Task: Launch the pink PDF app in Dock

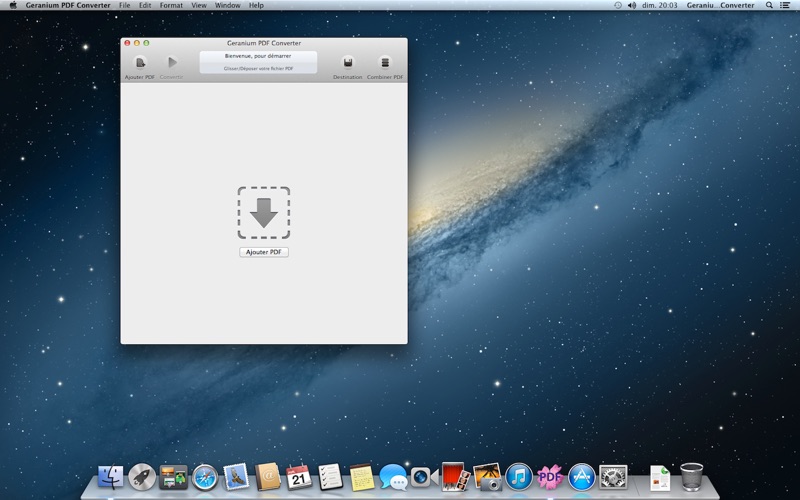Action: 550,477
